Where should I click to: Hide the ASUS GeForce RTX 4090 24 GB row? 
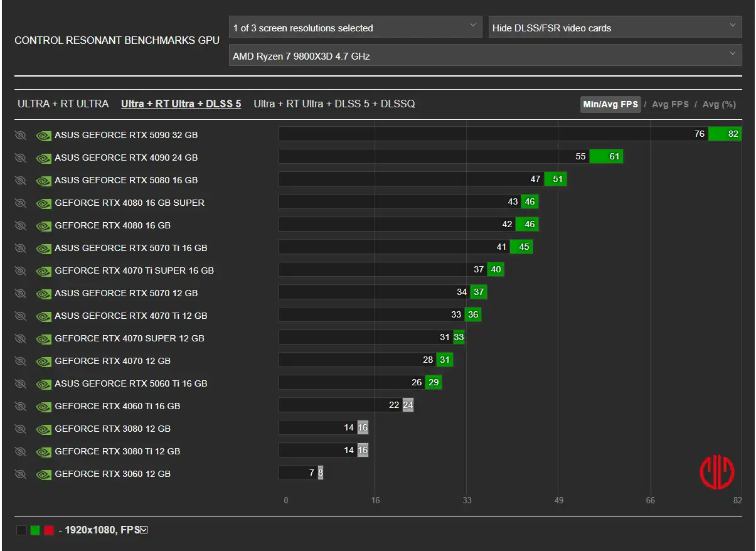pyautogui.click(x=20, y=158)
